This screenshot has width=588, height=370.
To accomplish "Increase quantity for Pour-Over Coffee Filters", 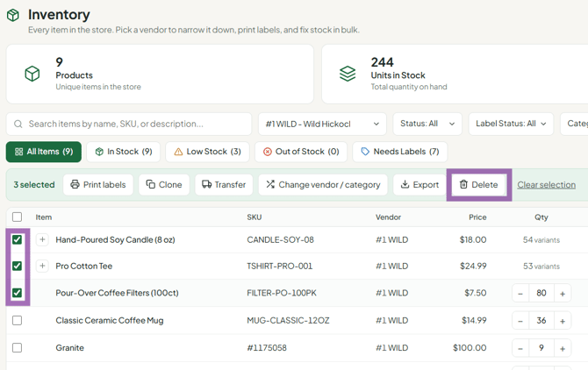I will click(x=563, y=293).
